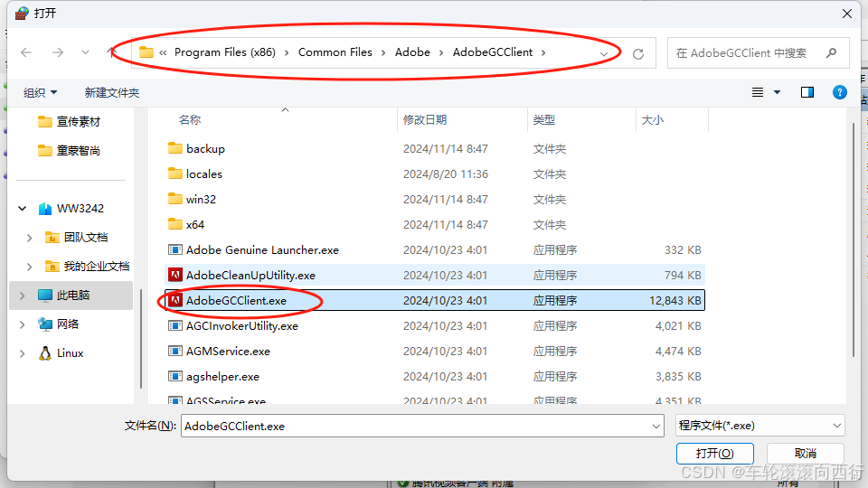
Task: Select AGMService.exe file
Action: (435, 352)
